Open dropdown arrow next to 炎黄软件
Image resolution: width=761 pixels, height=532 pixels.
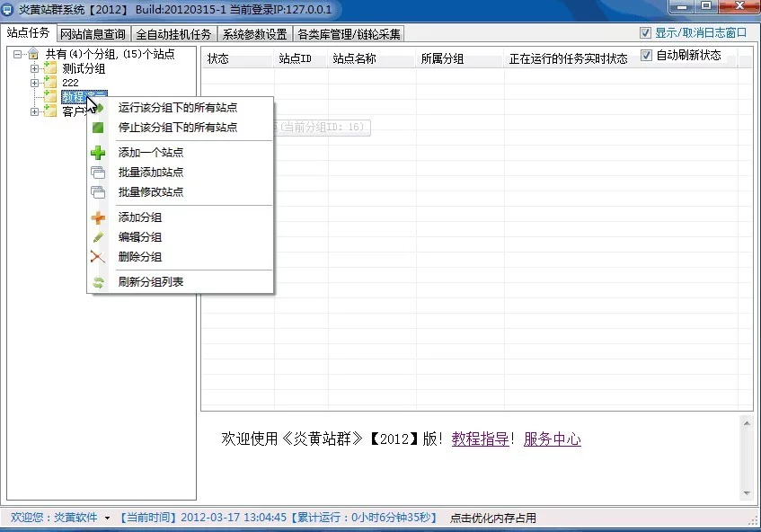[x=107, y=518]
